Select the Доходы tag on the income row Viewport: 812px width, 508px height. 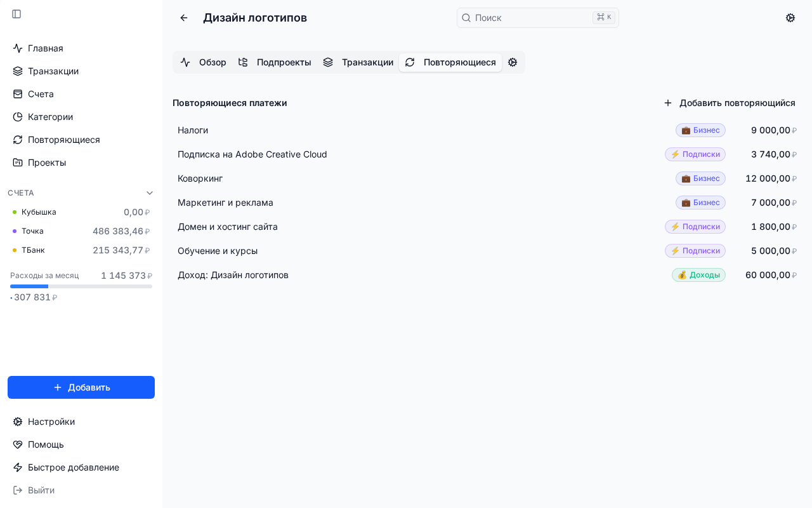tap(698, 275)
